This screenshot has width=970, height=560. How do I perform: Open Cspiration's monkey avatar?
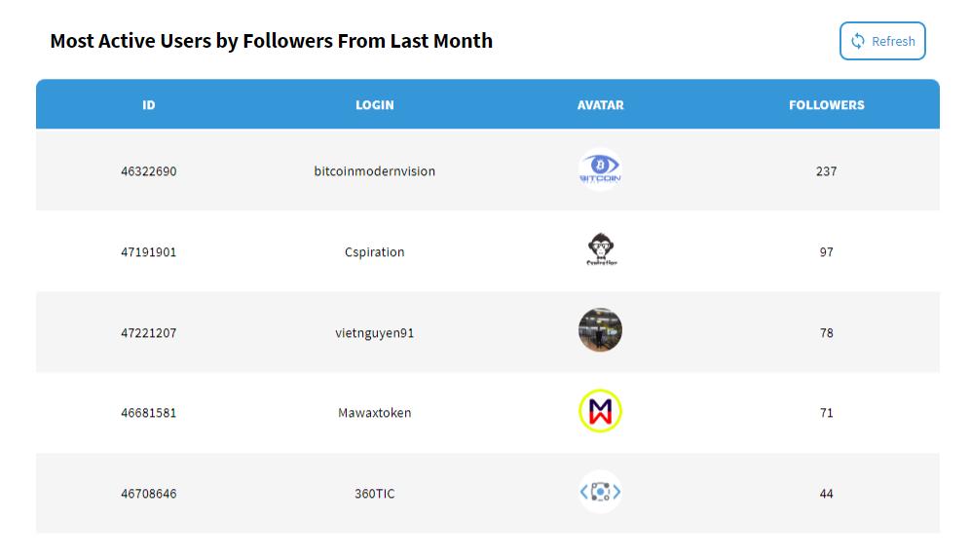pos(600,250)
